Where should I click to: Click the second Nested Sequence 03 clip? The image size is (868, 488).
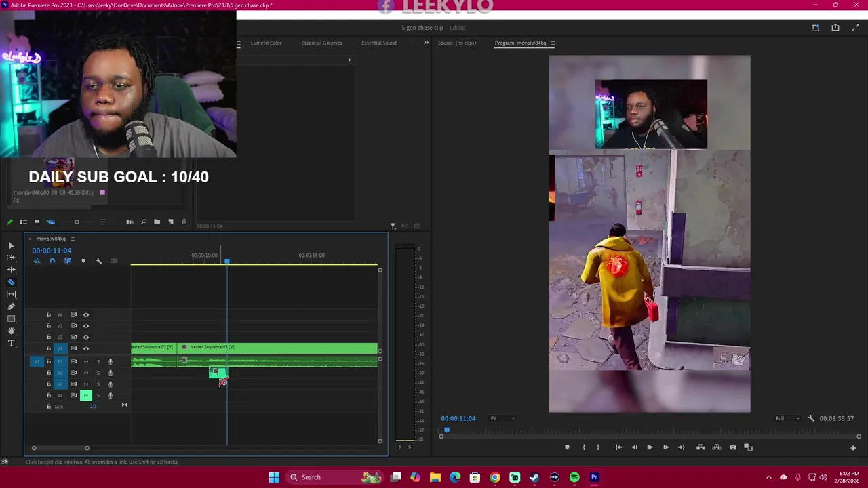point(278,348)
